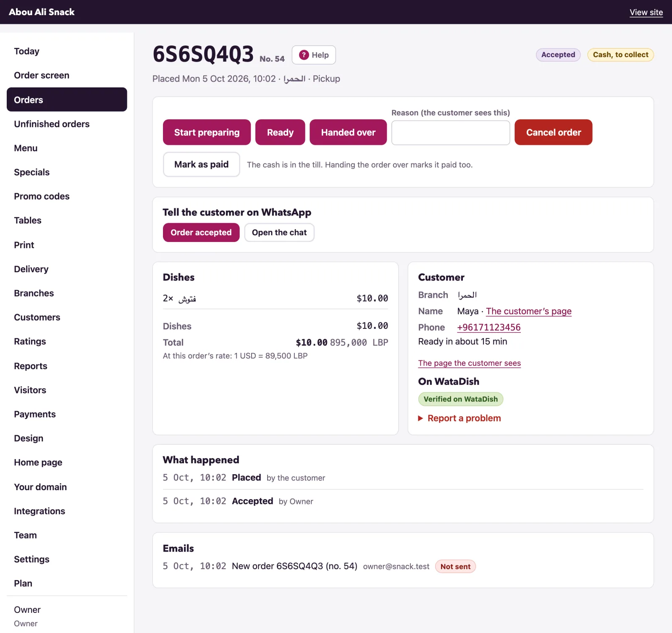Open Your domain page
672x633 pixels.
(67, 487)
